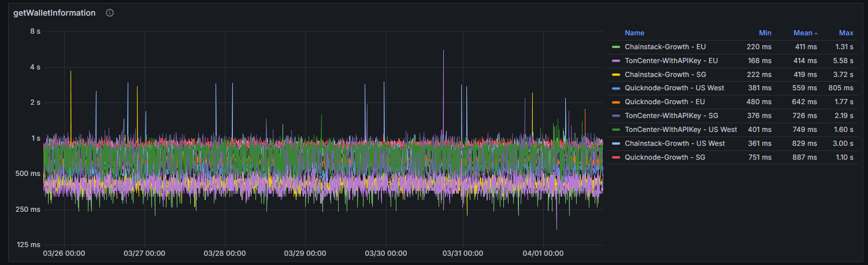Open the getWalletInformation panel title menu
Image resolution: width=868 pixels, height=265 pixels.
tap(54, 13)
